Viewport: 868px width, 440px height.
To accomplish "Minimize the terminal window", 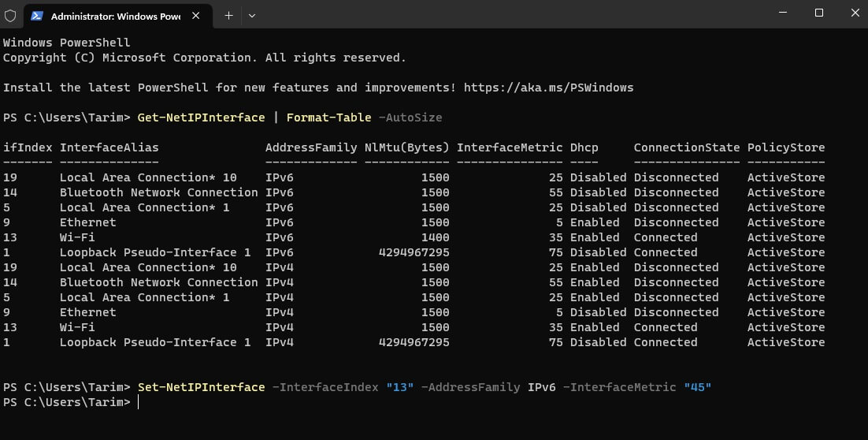I will [x=776, y=13].
